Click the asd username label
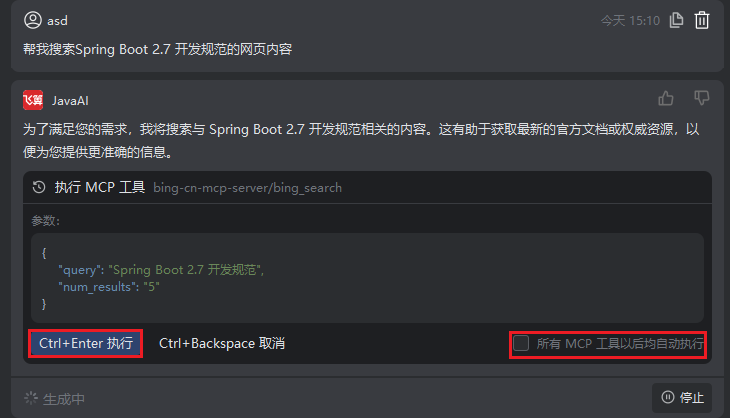Image resolution: width=730 pixels, height=418 pixels. coord(57,21)
